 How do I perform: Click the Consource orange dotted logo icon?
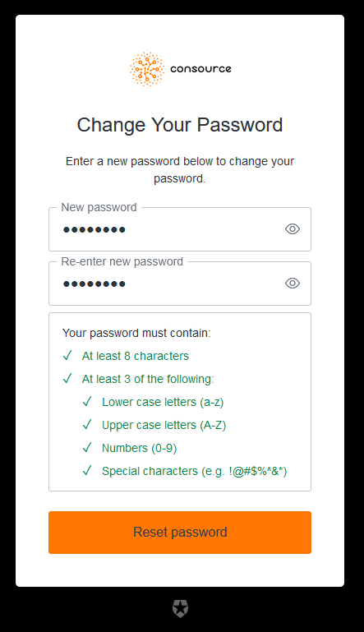click(x=147, y=69)
